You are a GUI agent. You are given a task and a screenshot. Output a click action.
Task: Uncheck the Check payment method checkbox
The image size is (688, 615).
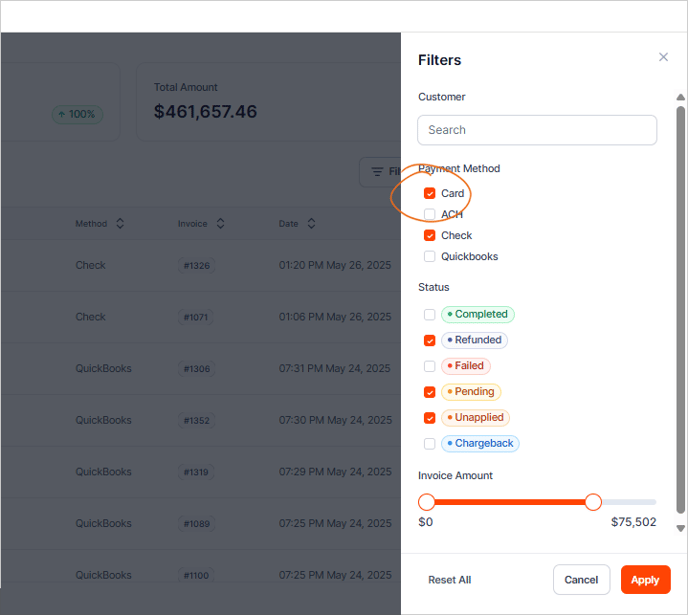coord(430,236)
